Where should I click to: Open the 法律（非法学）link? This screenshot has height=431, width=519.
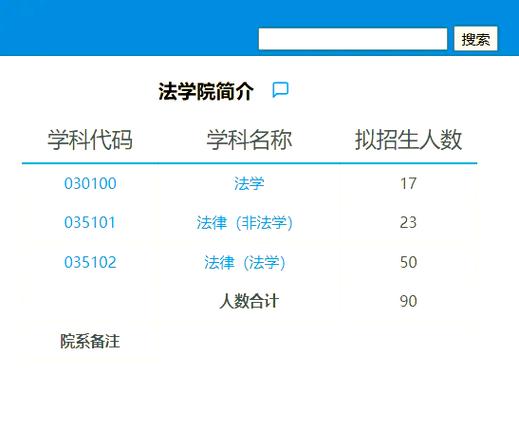tap(245, 223)
